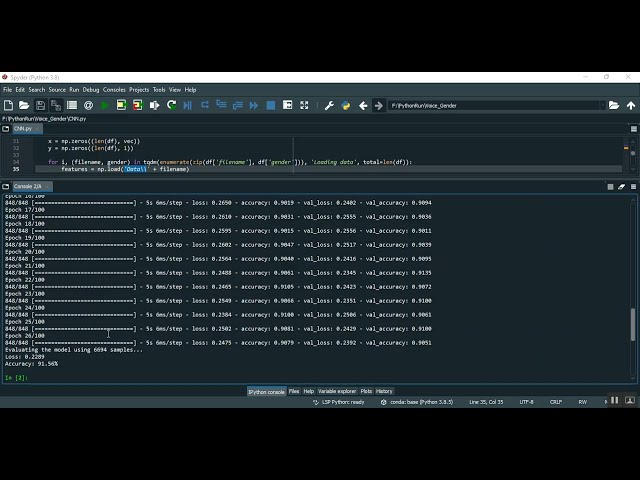Save all files icon

(x=56, y=105)
